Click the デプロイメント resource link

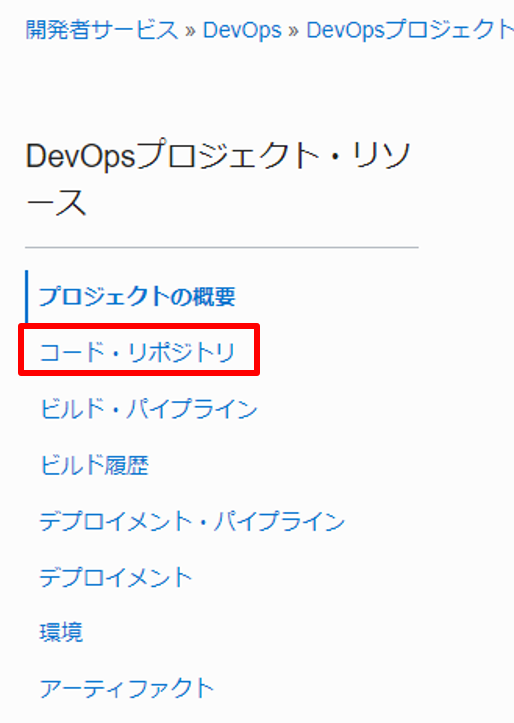[x=115, y=577]
